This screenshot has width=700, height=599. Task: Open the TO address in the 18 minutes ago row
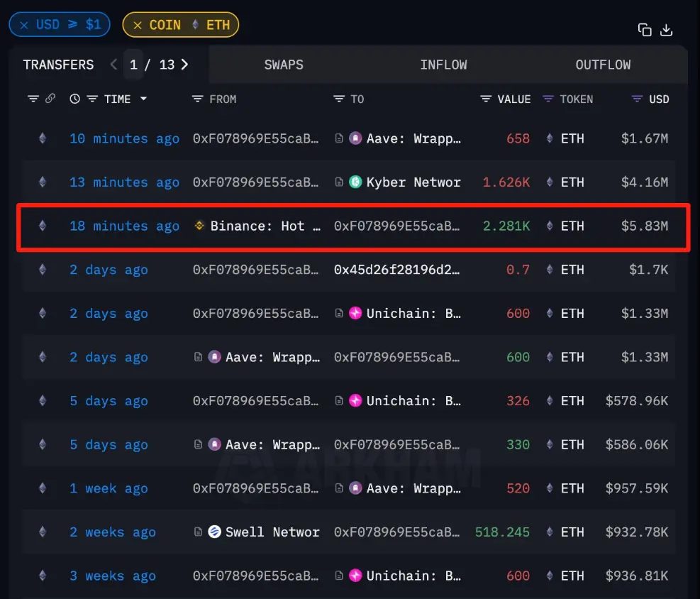(397, 226)
